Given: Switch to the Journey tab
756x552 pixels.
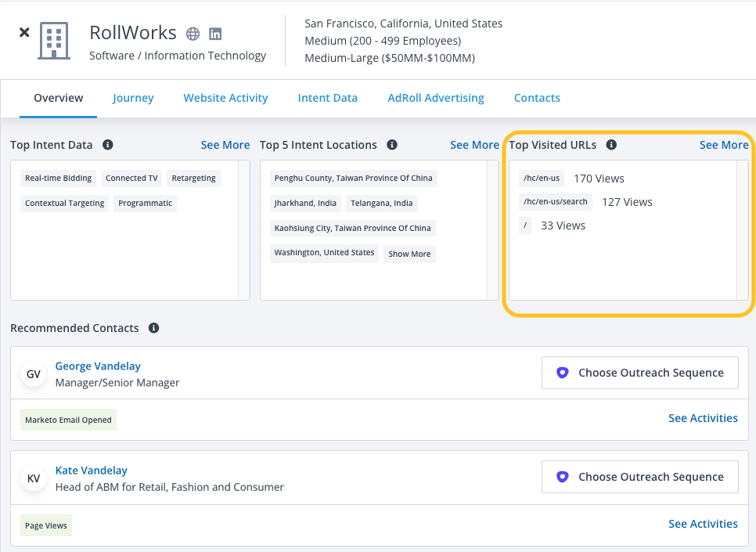Looking at the screenshot, I should (133, 98).
